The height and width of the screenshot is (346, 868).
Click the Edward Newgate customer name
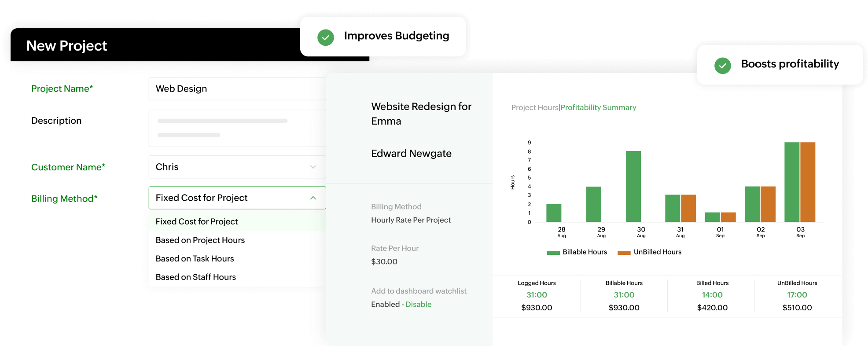point(412,153)
